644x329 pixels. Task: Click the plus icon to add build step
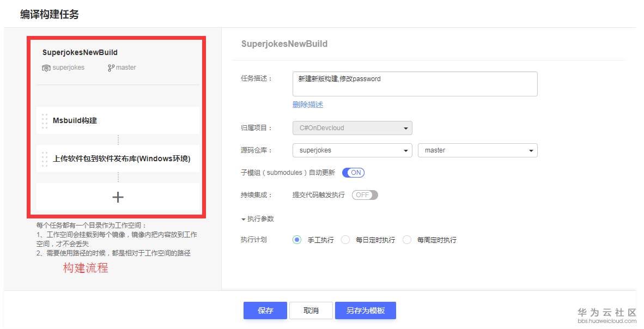click(117, 197)
